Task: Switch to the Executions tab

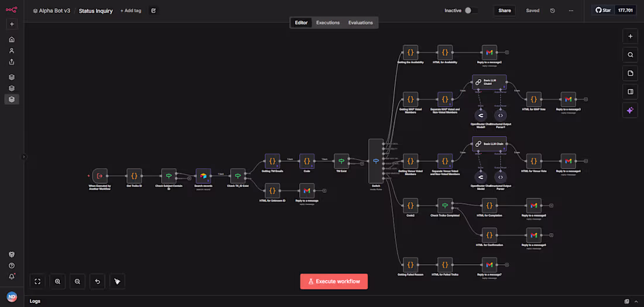Action: (x=328, y=23)
